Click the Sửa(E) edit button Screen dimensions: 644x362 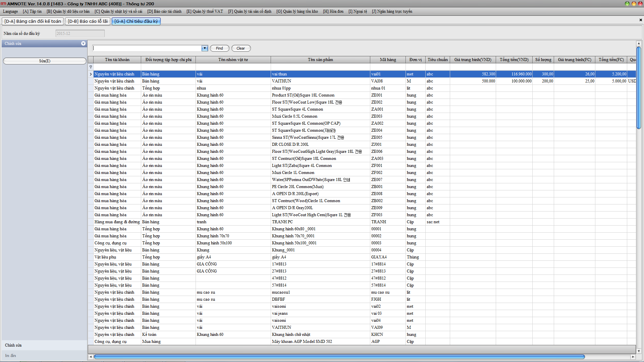(45, 61)
